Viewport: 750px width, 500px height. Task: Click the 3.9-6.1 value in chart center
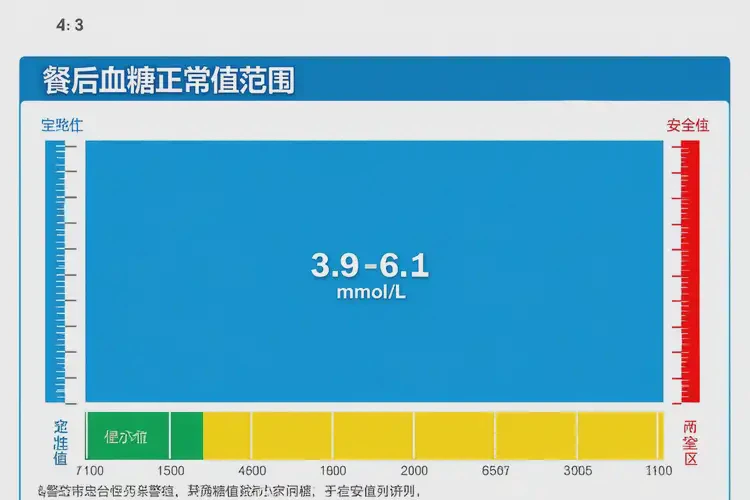370,265
